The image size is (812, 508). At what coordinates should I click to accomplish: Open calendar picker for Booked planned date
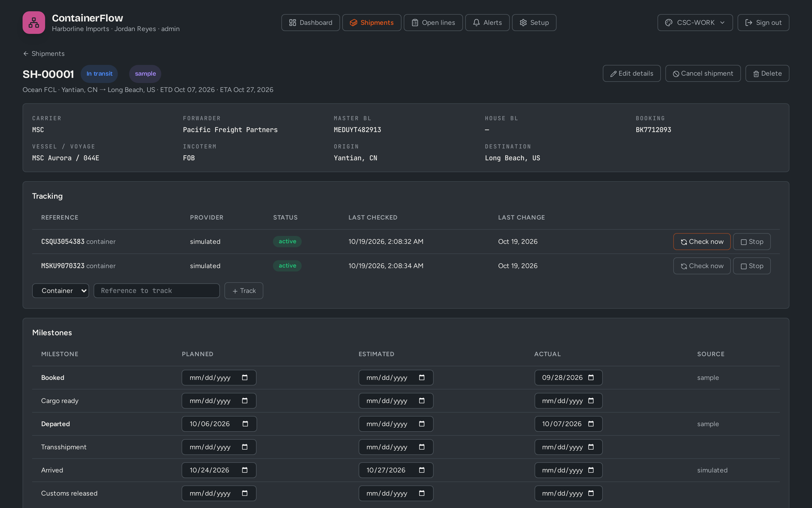[245, 378]
